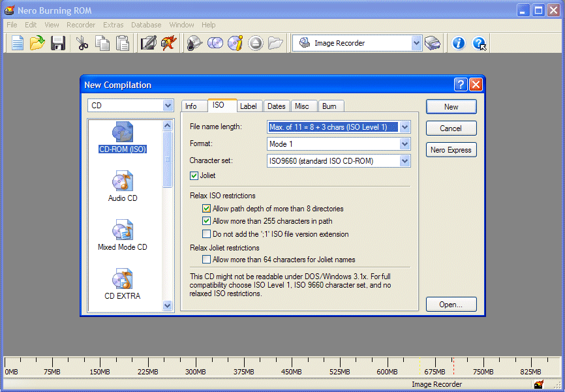The image size is (565, 392).
Task: Click the scissors cut icon
Action: click(x=82, y=43)
